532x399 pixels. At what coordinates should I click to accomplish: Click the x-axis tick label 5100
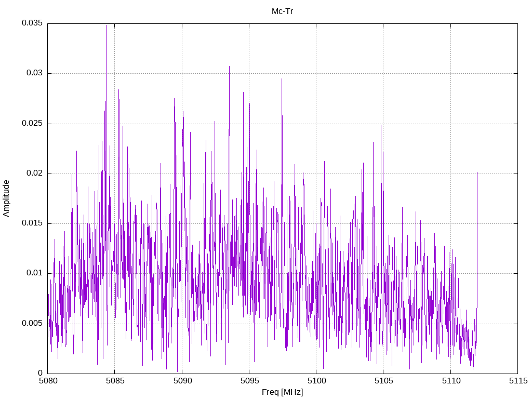click(x=316, y=381)
